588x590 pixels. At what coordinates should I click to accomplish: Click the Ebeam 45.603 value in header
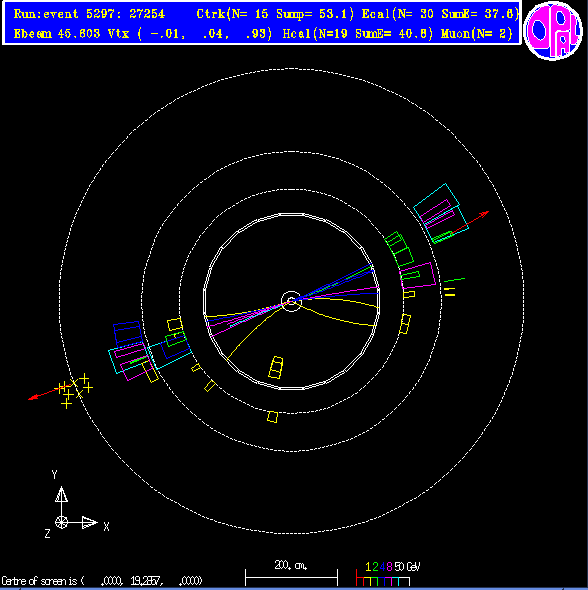[57, 34]
